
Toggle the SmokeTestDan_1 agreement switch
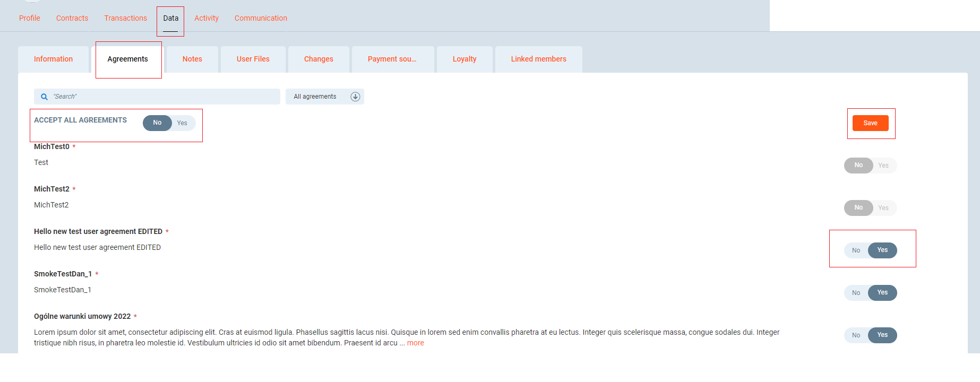click(870, 293)
